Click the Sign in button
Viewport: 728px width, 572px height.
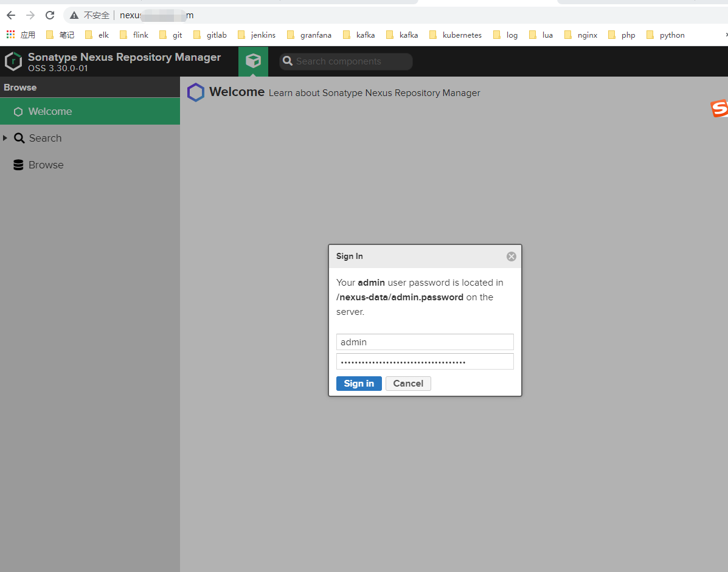[359, 383]
